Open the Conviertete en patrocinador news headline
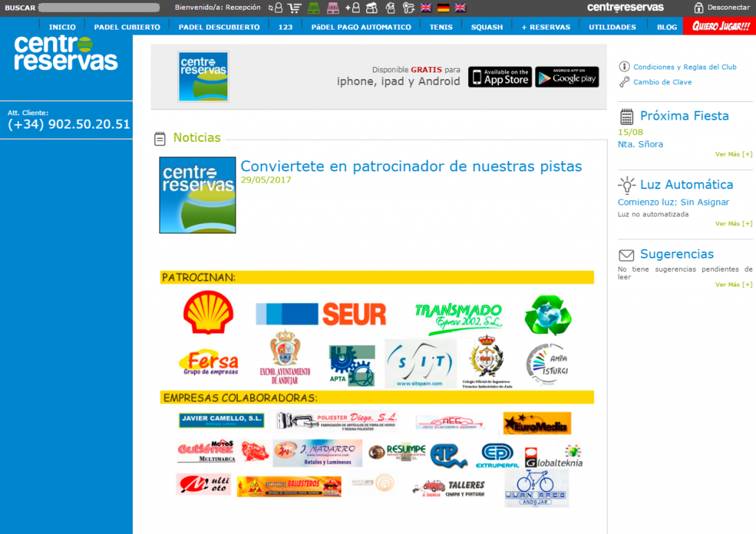Image resolution: width=756 pixels, height=534 pixels. [411, 166]
